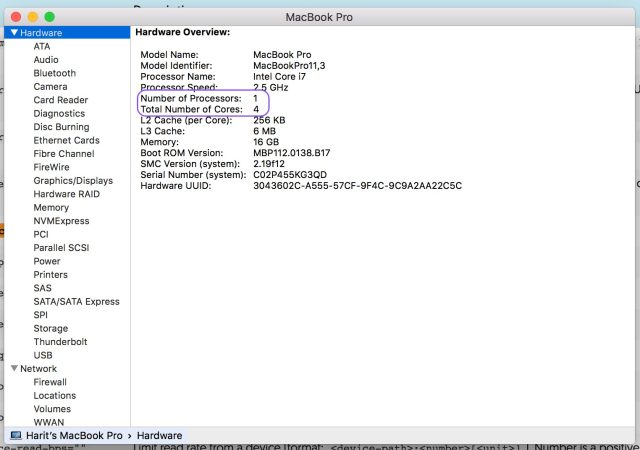The image size is (640, 450).
Task: Open Volumes under Network
Action: (52, 409)
